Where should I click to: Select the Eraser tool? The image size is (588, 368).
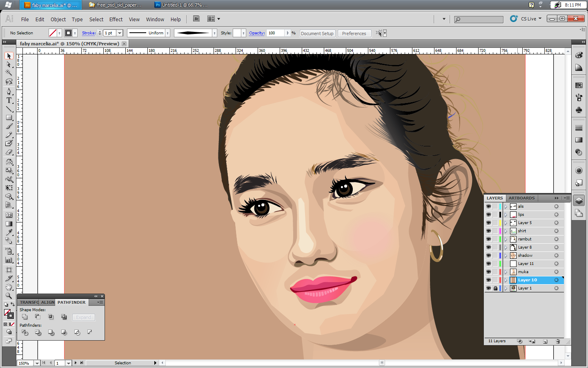(x=9, y=152)
